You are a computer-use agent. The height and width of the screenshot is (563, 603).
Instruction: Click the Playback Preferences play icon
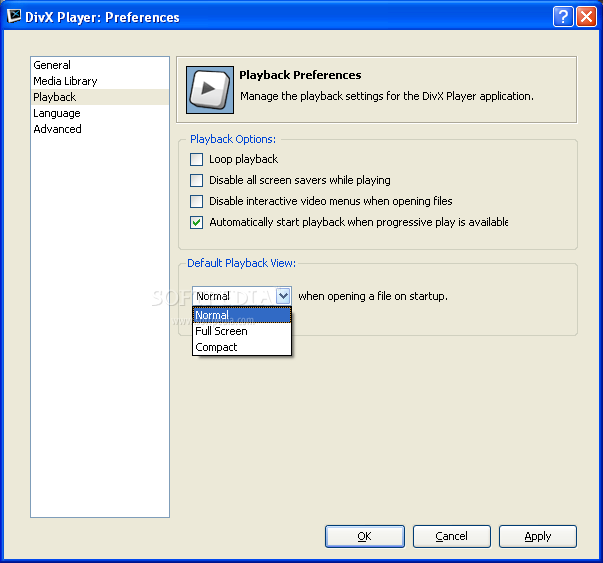[x=210, y=90]
